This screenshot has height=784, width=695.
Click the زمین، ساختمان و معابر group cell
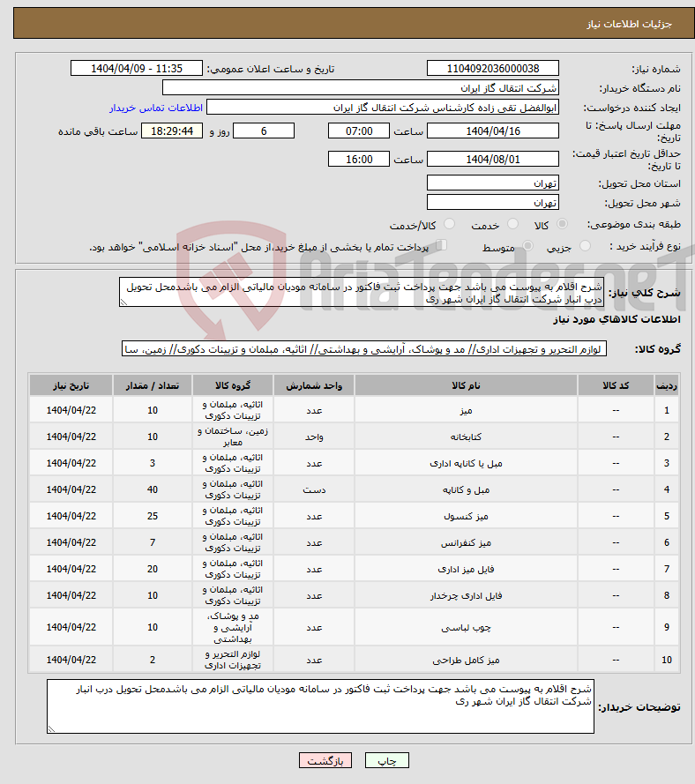233,437
